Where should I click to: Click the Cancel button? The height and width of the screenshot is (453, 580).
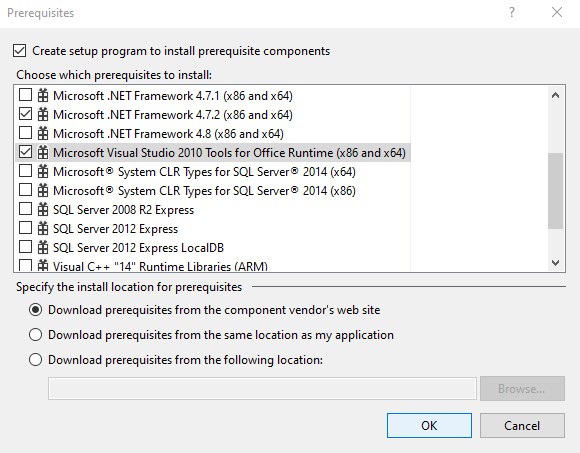(x=522, y=425)
